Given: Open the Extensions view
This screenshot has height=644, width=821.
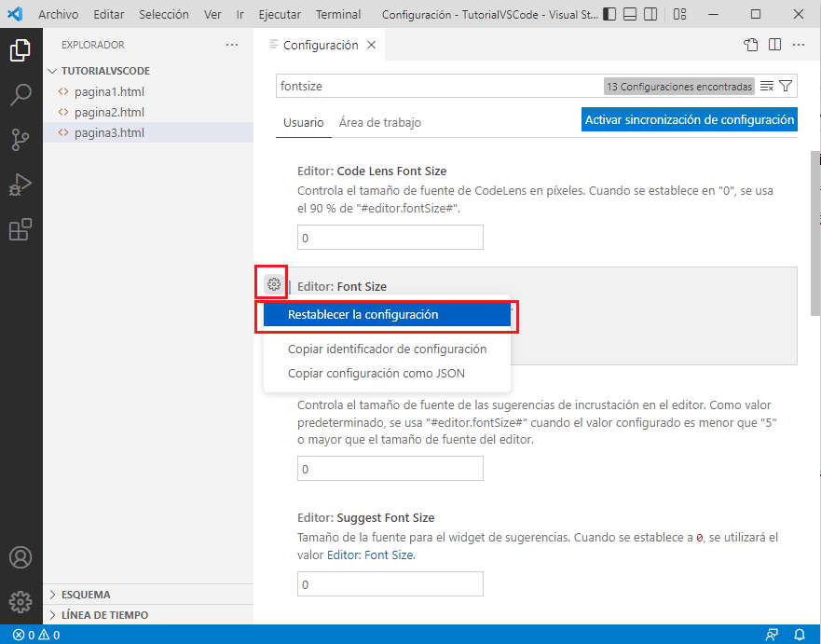Looking at the screenshot, I should point(21,229).
